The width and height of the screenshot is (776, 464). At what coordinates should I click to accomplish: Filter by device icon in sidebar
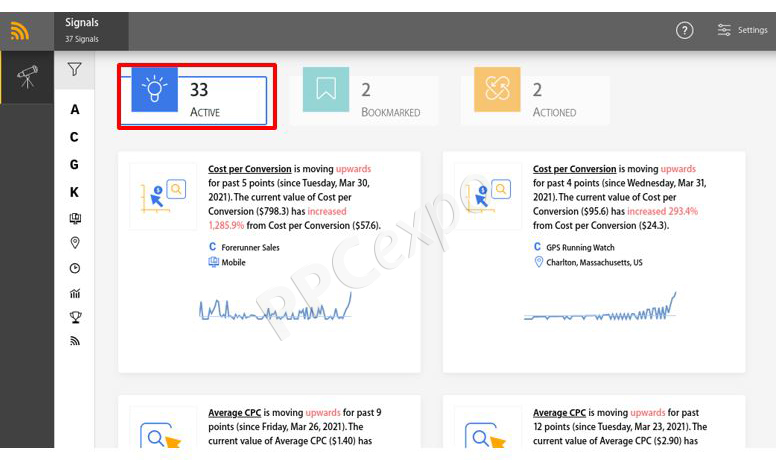[x=75, y=218]
